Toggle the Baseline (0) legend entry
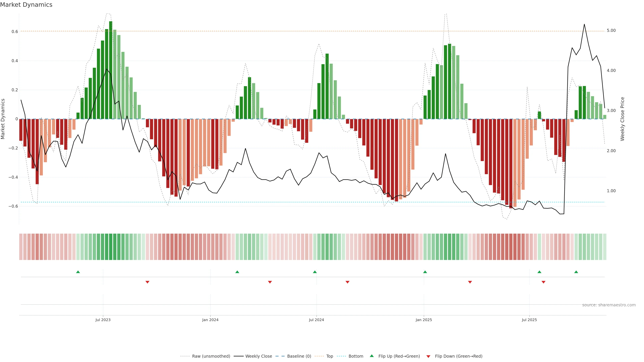 (x=299, y=356)
